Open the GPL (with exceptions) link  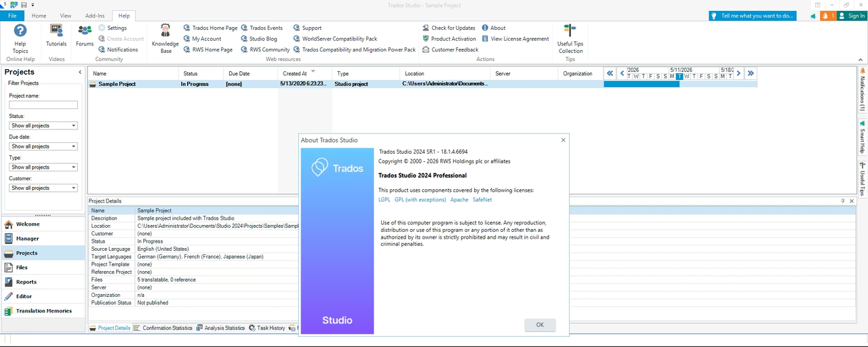420,200
